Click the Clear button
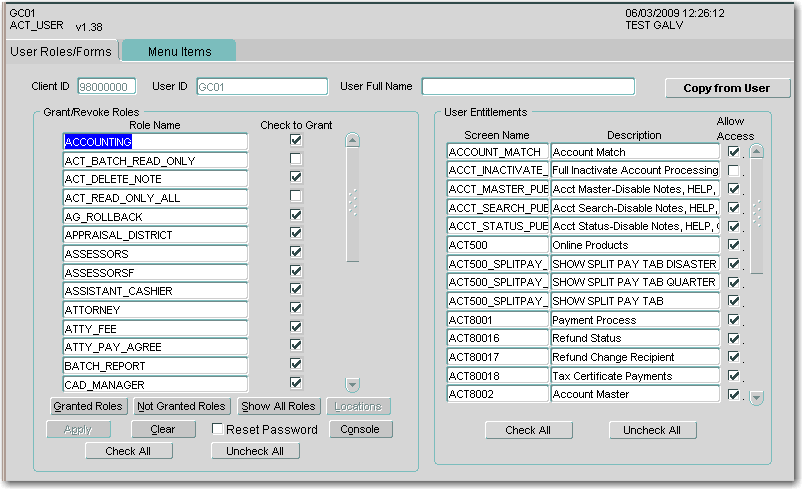The height and width of the screenshot is (489, 802). 163,429
